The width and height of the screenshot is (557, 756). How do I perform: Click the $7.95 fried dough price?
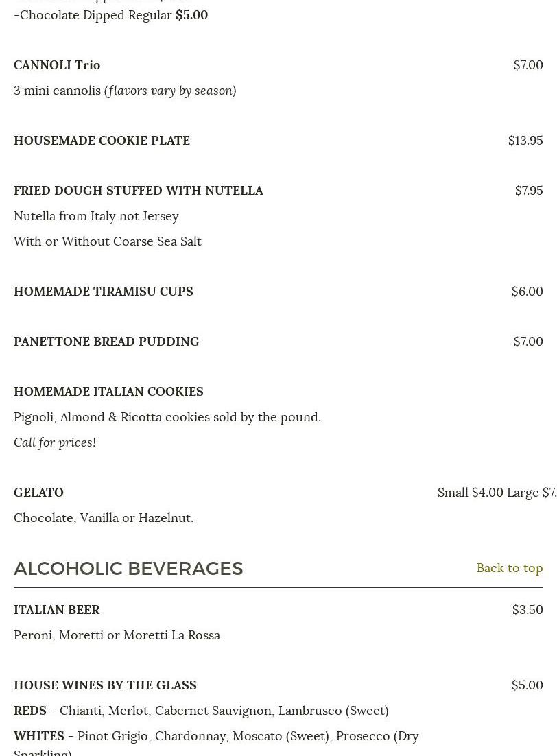[528, 190]
